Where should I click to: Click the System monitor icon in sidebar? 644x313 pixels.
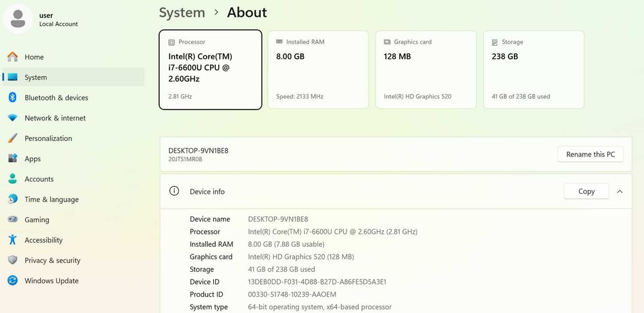coord(13,77)
